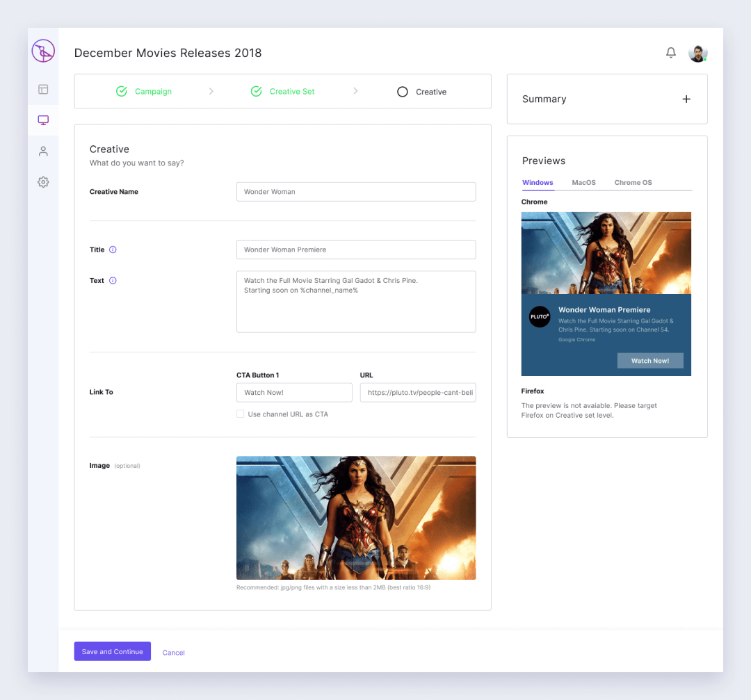The image size is (751, 700).
Task: Click the bird logo in sidebar
Action: (43, 51)
